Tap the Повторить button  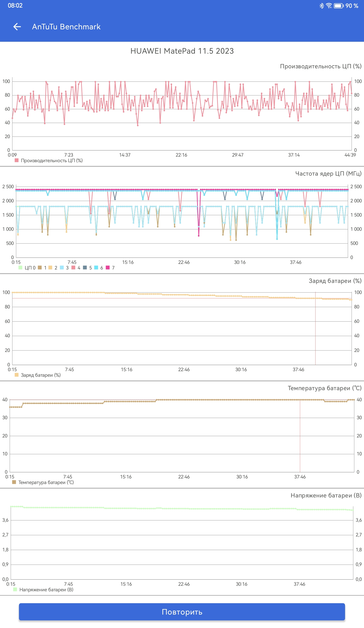(x=182, y=612)
